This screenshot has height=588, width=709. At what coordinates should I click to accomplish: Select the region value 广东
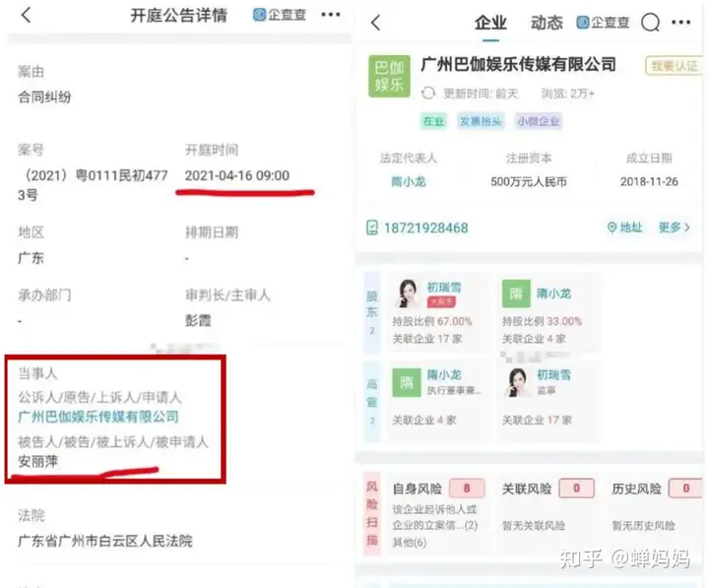pyautogui.click(x=31, y=258)
